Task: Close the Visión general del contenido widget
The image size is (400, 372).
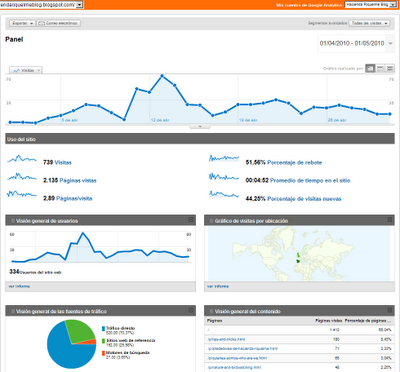Action: click(390, 310)
